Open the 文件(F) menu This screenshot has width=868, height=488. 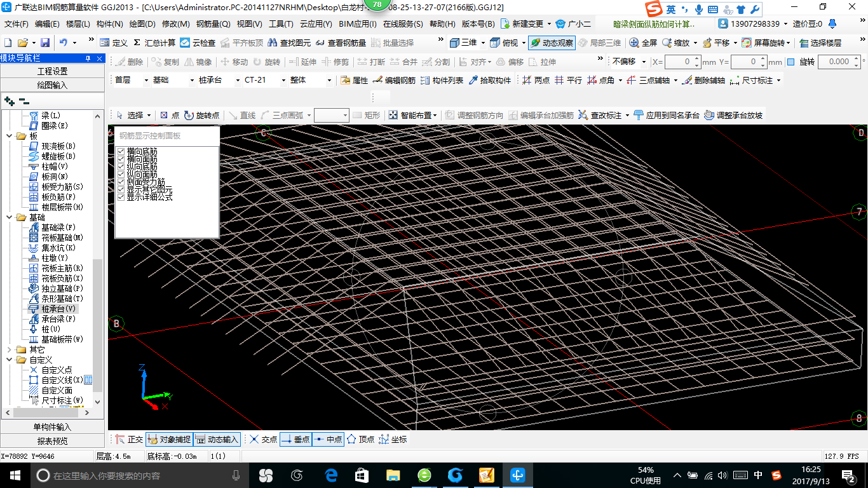[x=17, y=24]
